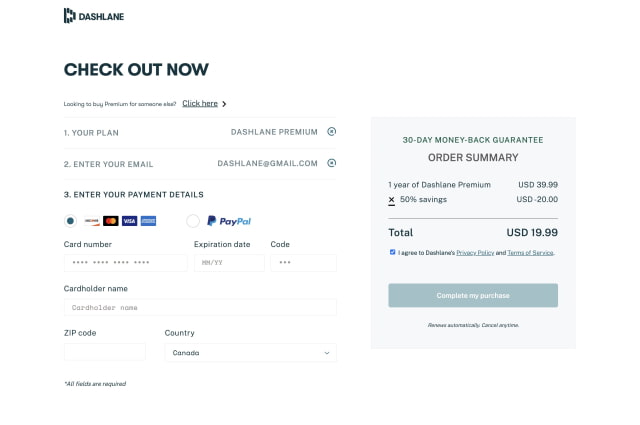Click the Mastercard icon

(x=111, y=221)
